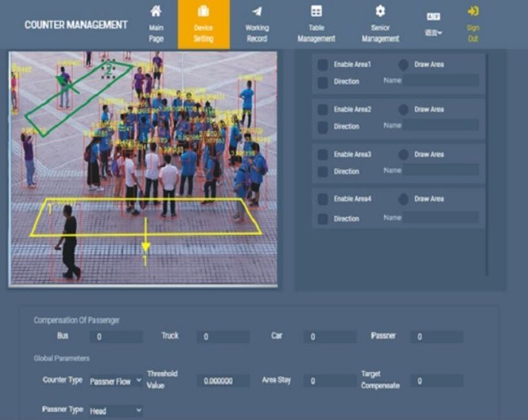Click the language switch icon
This screenshot has width=528, height=420.
(433, 16)
